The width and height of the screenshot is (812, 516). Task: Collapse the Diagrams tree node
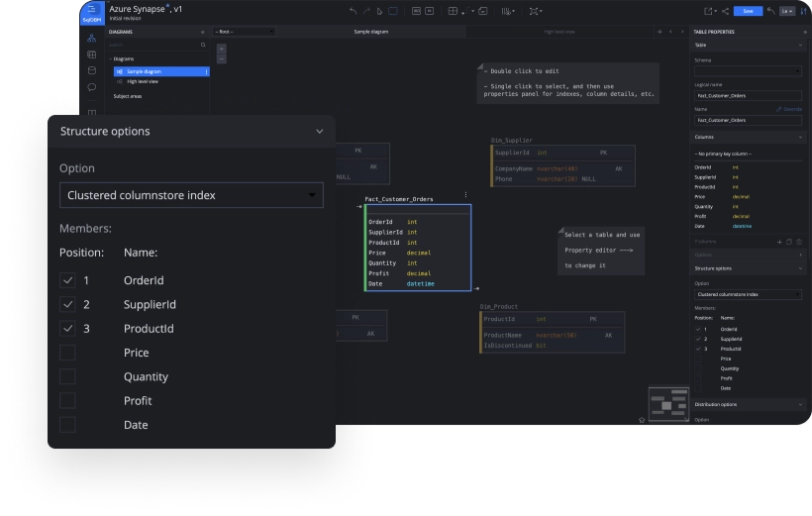point(111,59)
